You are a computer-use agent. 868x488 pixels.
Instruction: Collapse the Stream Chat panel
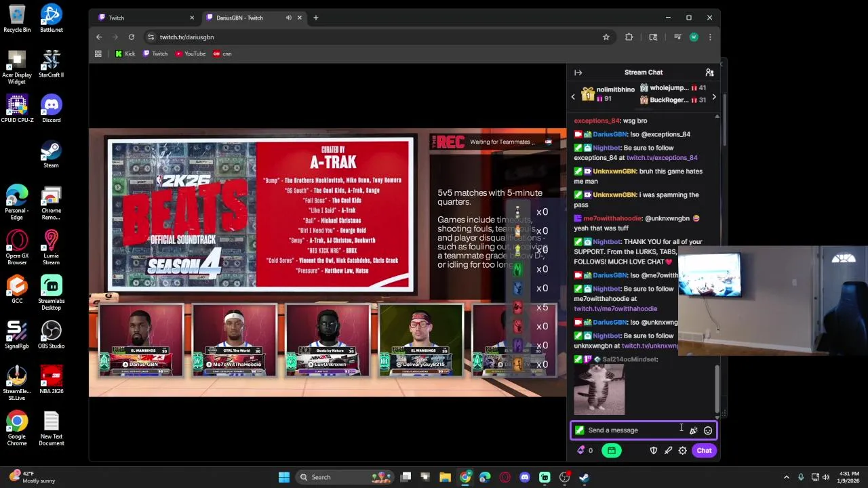(578, 73)
